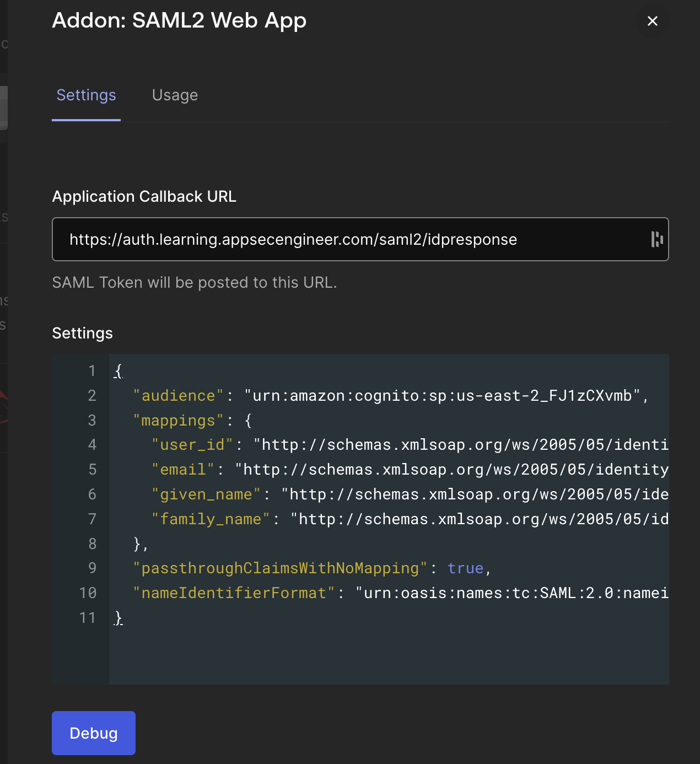Click the "given_name" mapping key

click(206, 494)
